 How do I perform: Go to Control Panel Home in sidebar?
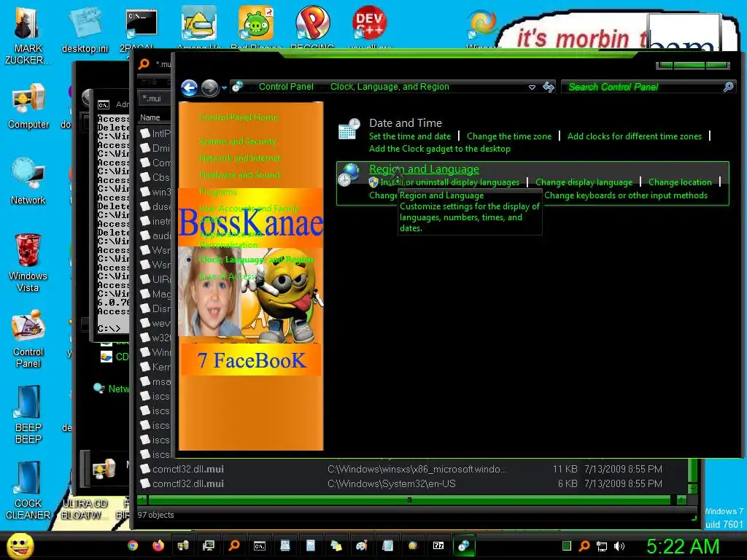tap(239, 117)
